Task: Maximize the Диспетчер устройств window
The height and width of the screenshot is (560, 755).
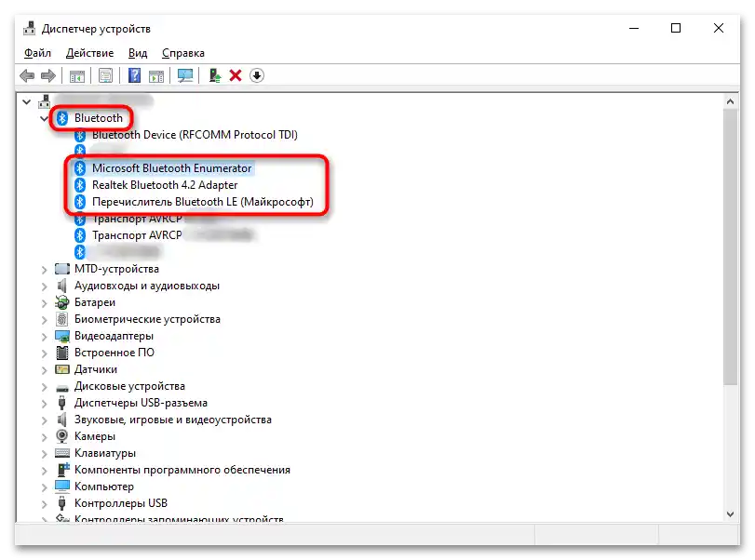Action: point(676,29)
